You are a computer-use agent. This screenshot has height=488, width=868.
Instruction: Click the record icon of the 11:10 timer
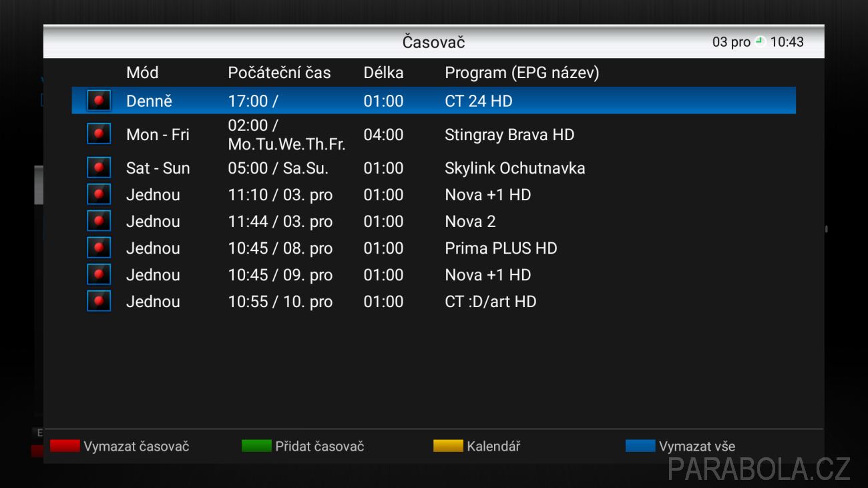tap(99, 194)
